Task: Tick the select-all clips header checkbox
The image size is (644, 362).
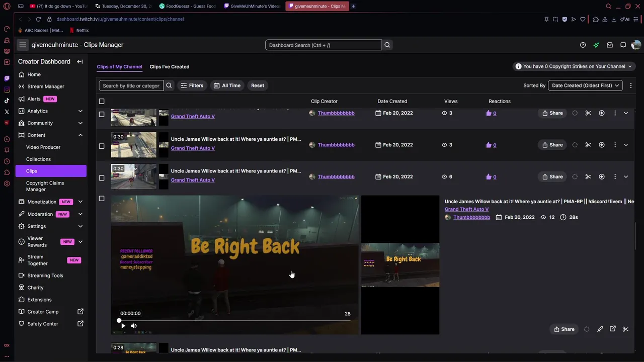Action: pos(102,101)
